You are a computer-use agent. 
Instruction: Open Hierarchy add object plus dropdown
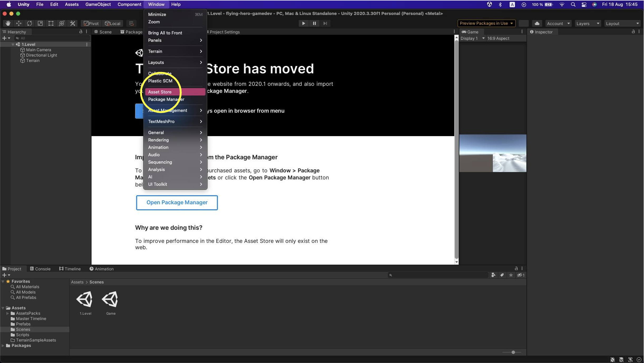6,38
